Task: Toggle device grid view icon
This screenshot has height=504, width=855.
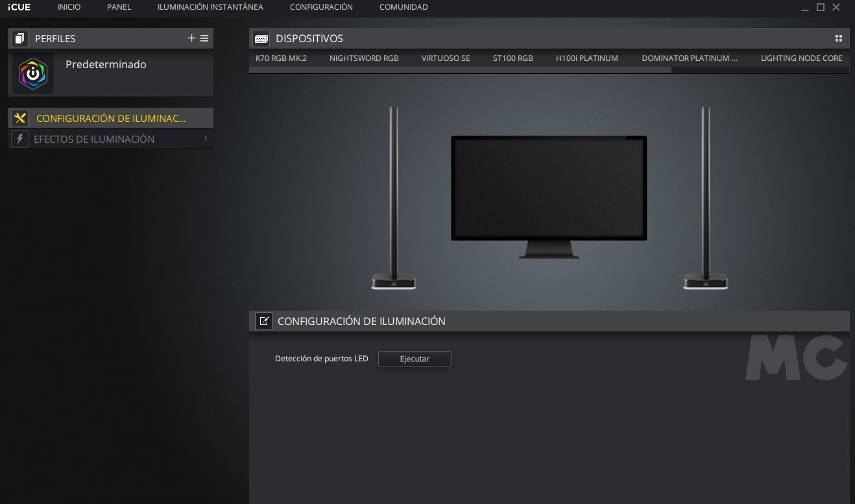Action: (838, 38)
